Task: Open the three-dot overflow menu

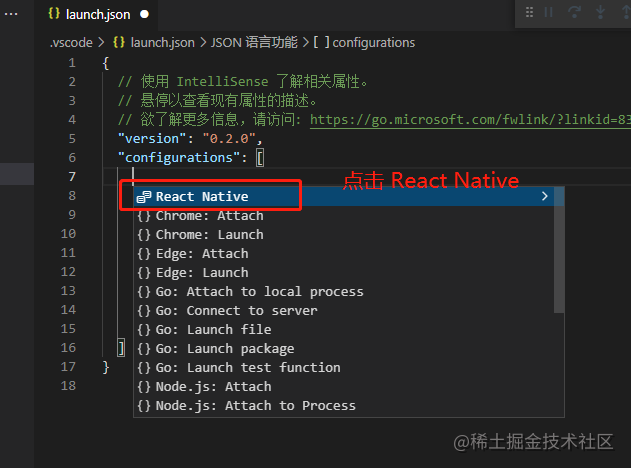Action: pyautogui.click(x=11, y=14)
